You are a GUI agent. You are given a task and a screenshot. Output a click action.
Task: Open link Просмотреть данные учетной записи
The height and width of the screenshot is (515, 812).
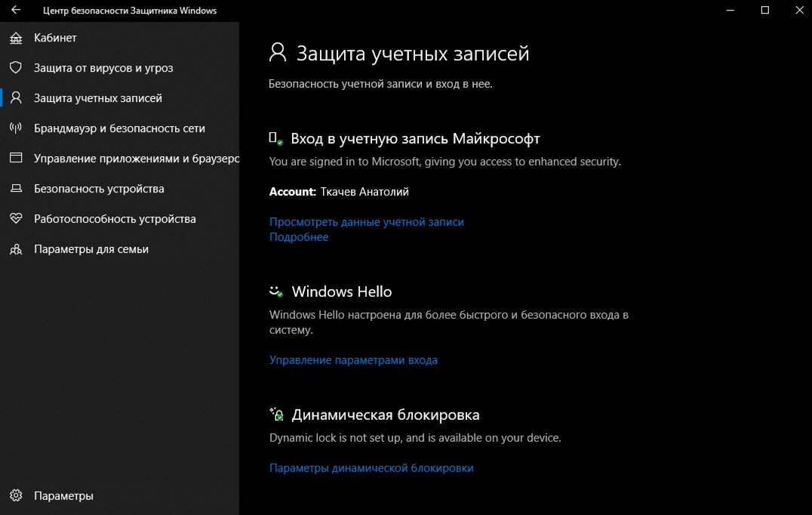[367, 222]
